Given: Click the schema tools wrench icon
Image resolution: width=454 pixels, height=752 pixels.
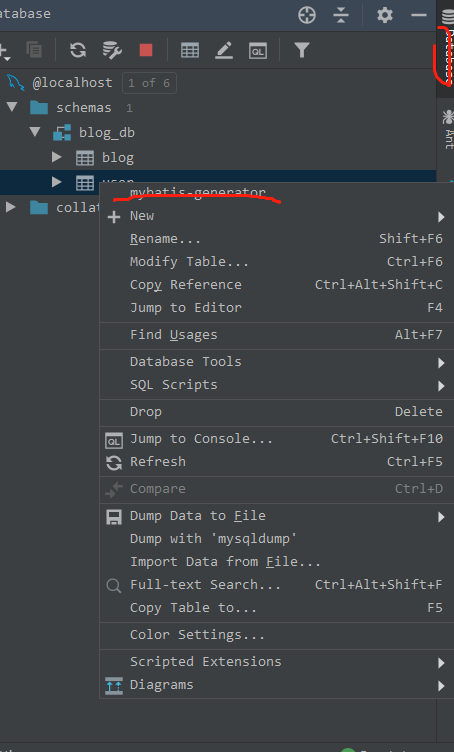Looking at the screenshot, I should [112, 50].
